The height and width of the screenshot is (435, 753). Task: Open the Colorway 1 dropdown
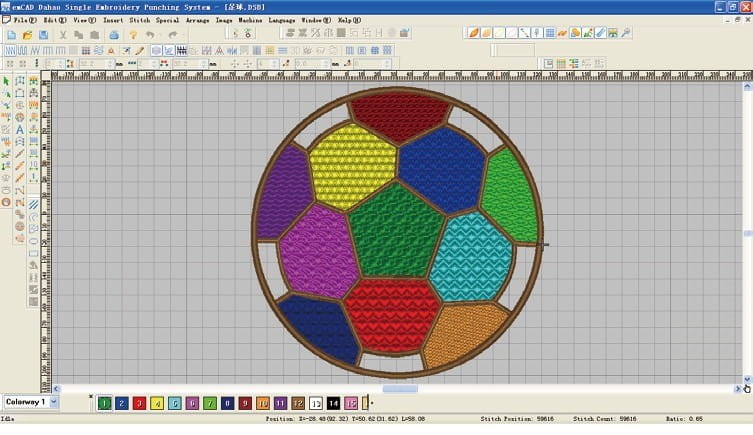tap(53, 402)
